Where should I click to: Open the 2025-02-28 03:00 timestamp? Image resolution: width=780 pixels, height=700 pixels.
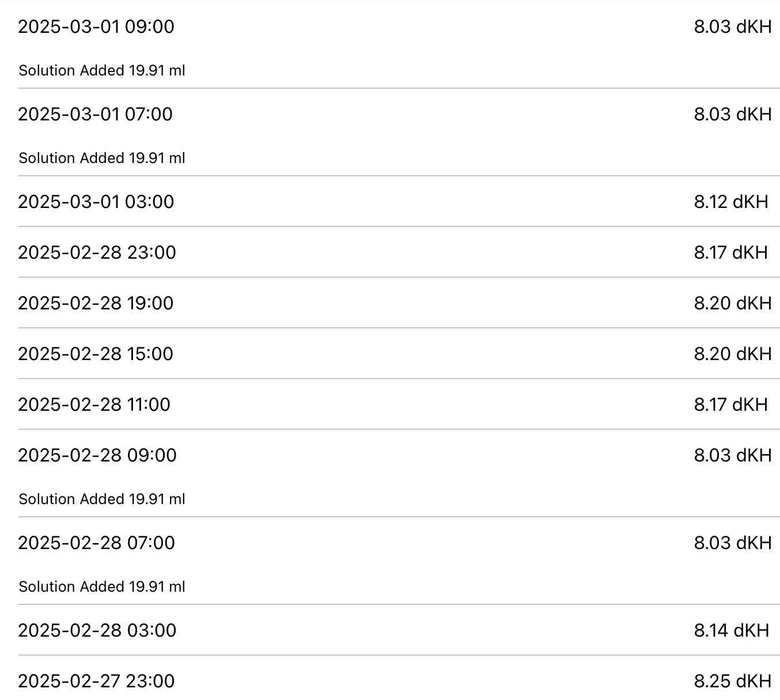click(x=97, y=631)
